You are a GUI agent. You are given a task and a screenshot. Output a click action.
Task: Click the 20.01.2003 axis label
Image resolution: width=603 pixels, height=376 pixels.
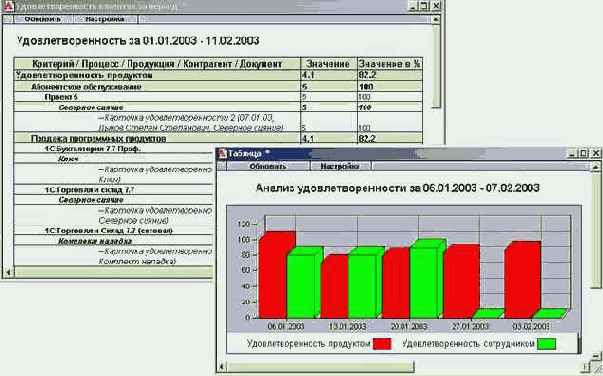click(x=408, y=326)
